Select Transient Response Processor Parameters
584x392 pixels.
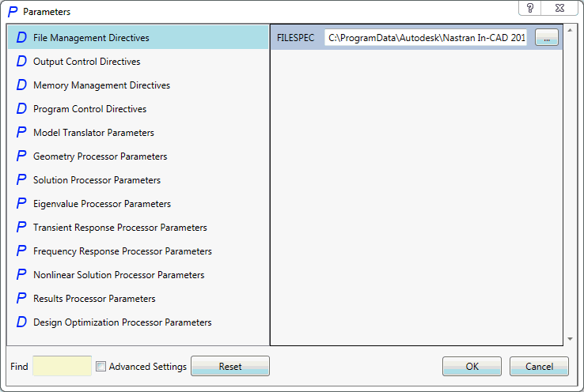119,228
